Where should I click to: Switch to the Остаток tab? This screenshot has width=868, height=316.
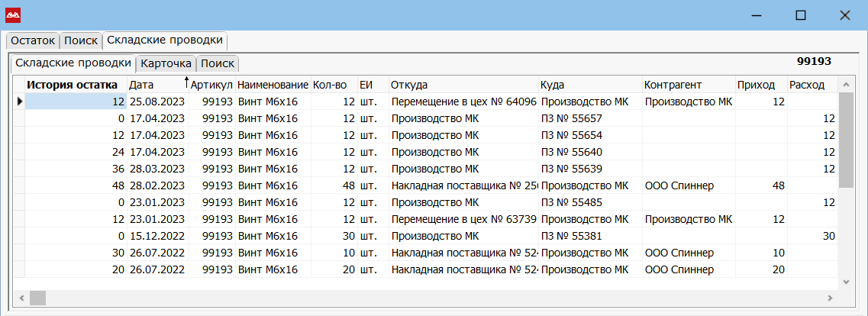[33, 40]
